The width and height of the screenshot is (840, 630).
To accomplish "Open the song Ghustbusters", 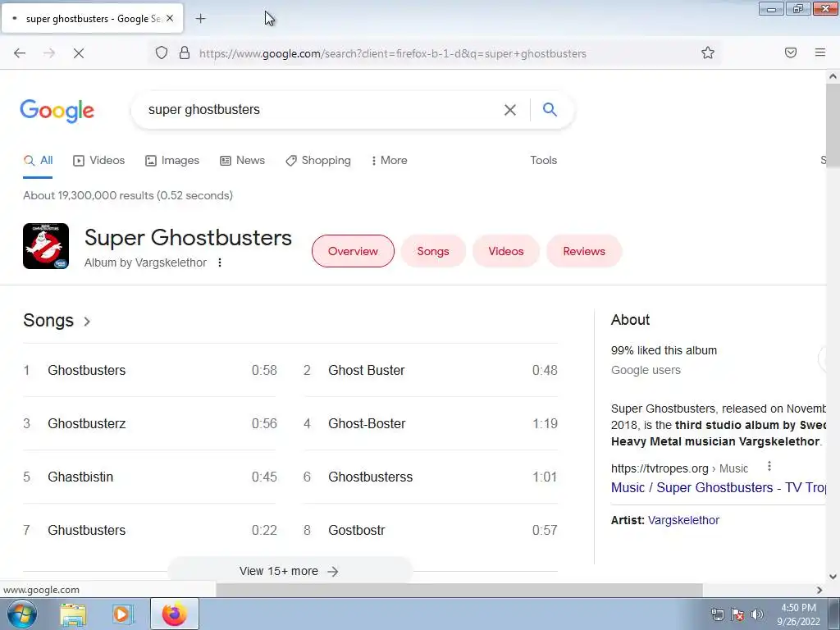I will 150,531.
